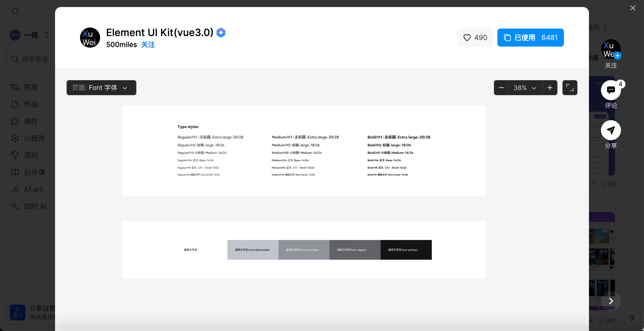This screenshot has width=644, height=331.
Task: Click the home icon in the sidebar
Action: [15, 11]
